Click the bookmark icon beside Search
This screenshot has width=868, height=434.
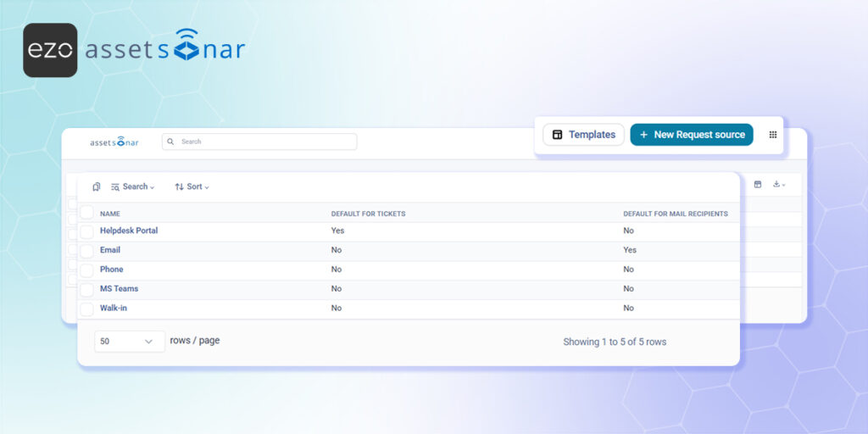coord(97,187)
